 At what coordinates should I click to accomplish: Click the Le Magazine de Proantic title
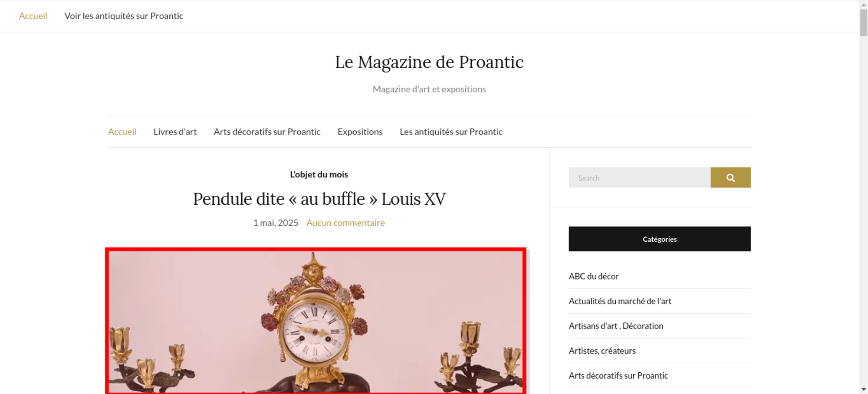click(429, 62)
